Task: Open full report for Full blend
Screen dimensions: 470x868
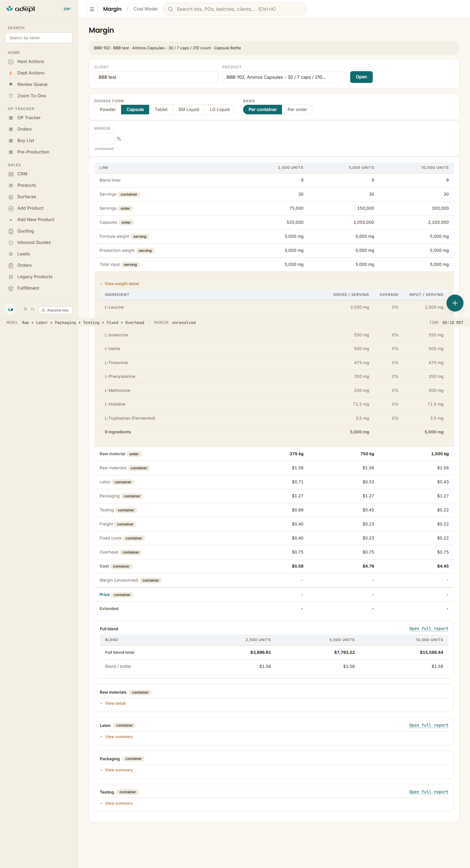Action: click(429, 629)
